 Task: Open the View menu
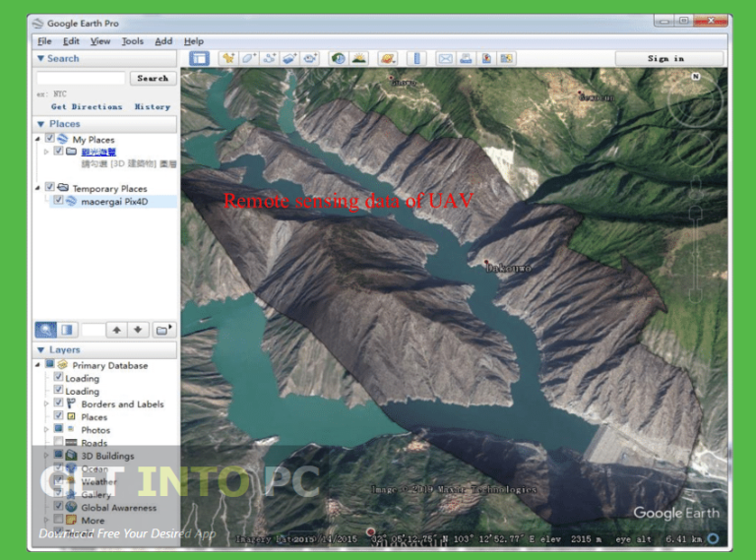(x=100, y=41)
